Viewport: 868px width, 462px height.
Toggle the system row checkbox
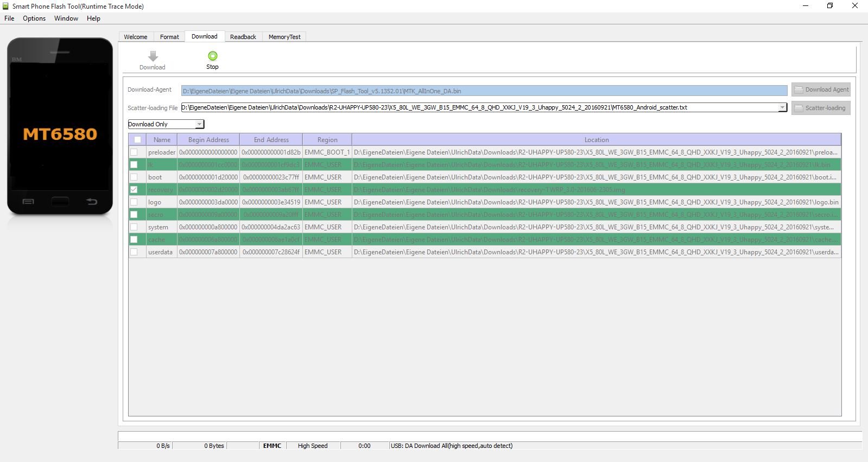[134, 227]
